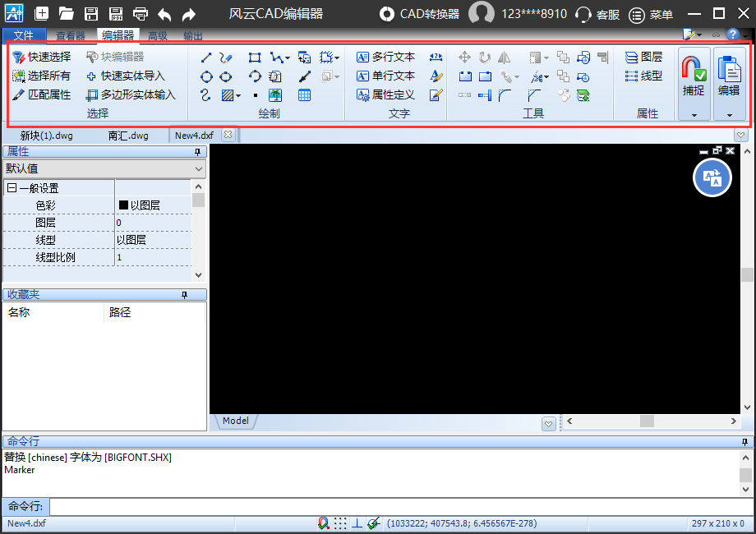Click the Print icon in title bar
Viewport: 756px width, 534px height.
pyautogui.click(x=141, y=14)
